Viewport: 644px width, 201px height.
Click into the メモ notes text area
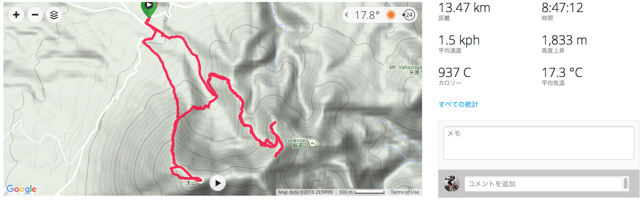(x=539, y=143)
